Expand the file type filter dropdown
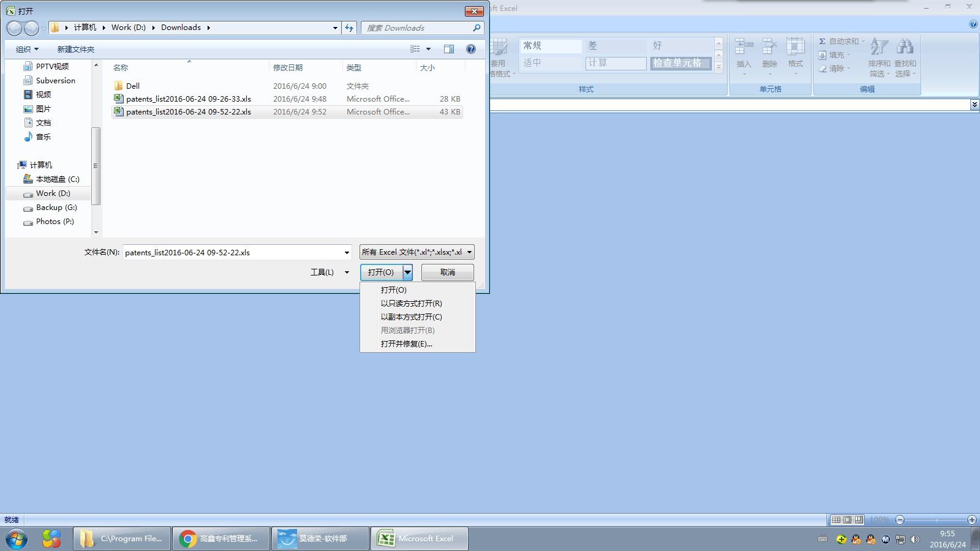 click(x=470, y=252)
